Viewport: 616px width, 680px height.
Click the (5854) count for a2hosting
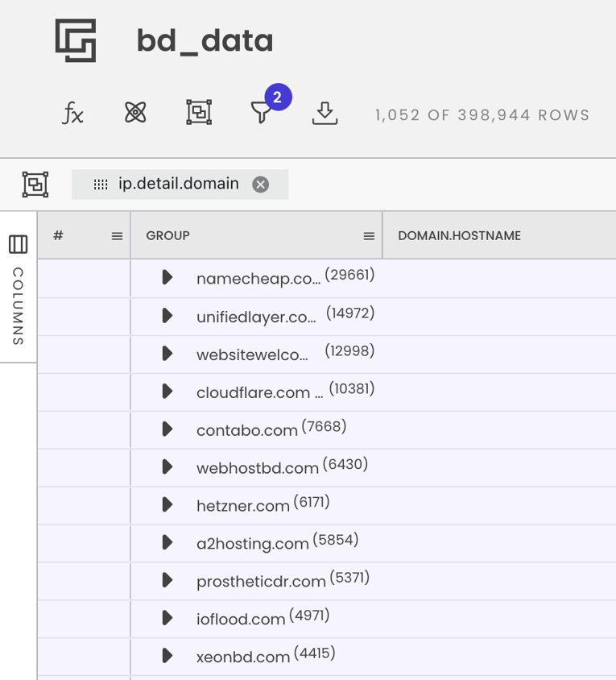coord(336,539)
